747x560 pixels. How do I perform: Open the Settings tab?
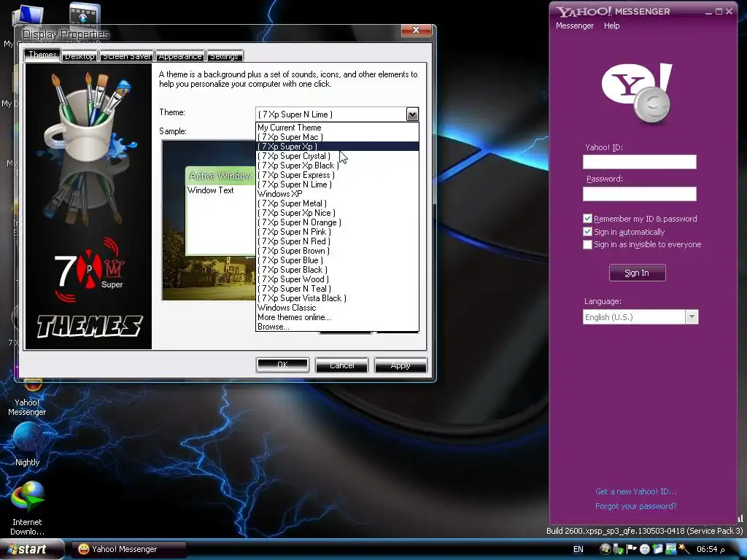(224, 56)
